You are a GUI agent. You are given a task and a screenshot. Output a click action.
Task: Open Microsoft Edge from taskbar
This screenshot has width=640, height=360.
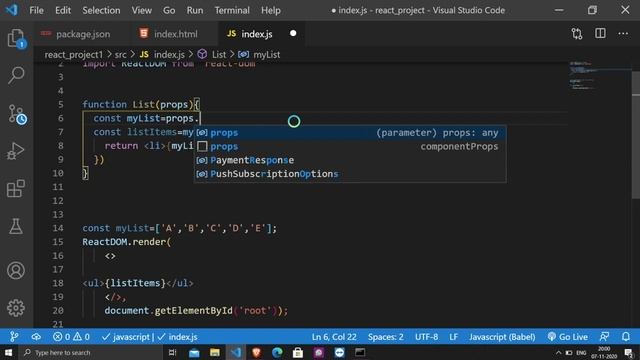[277, 352]
